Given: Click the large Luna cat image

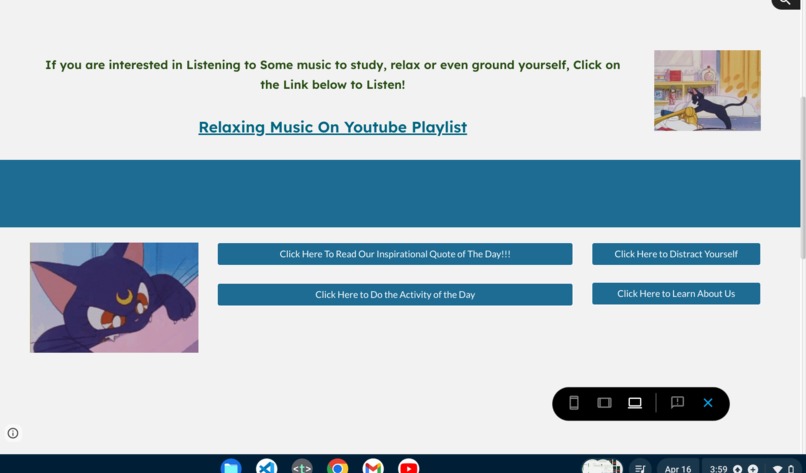Looking at the screenshot, I should pos(114,298).
